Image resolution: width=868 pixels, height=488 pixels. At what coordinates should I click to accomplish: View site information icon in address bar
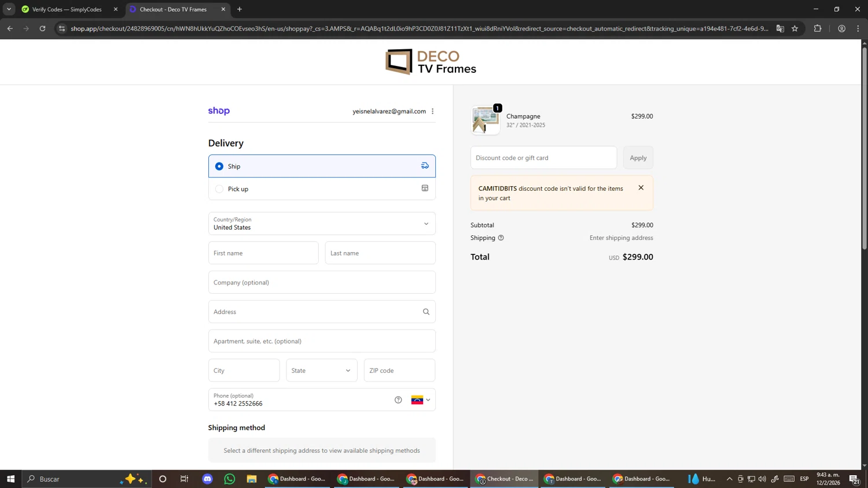tap(62, 28)
